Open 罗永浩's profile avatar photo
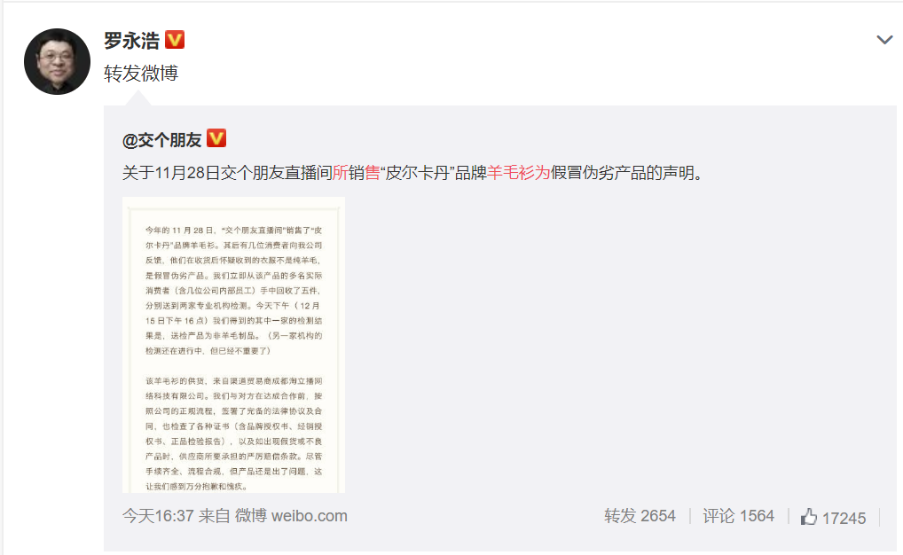Viewport: 903px width, 555px height. [57, 62]
